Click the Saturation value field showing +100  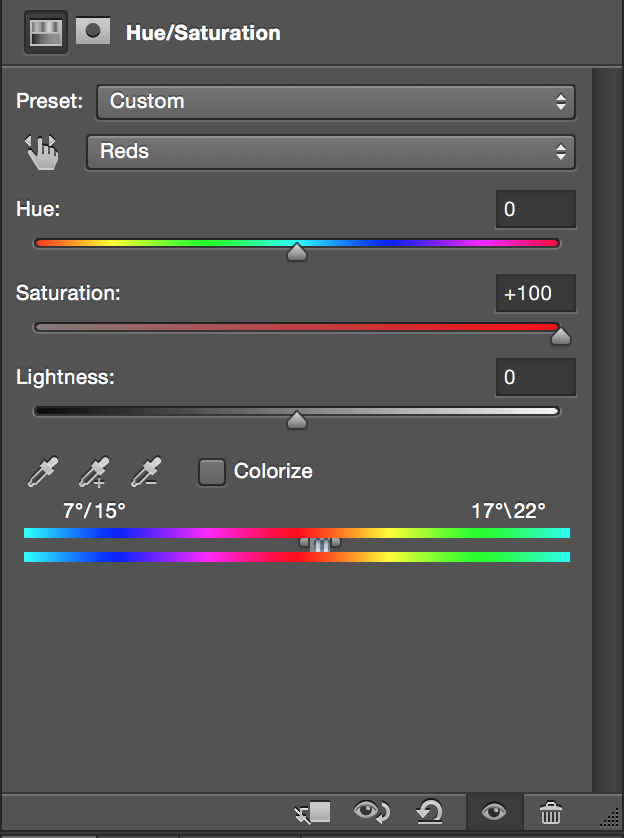(x=536, y=293)
